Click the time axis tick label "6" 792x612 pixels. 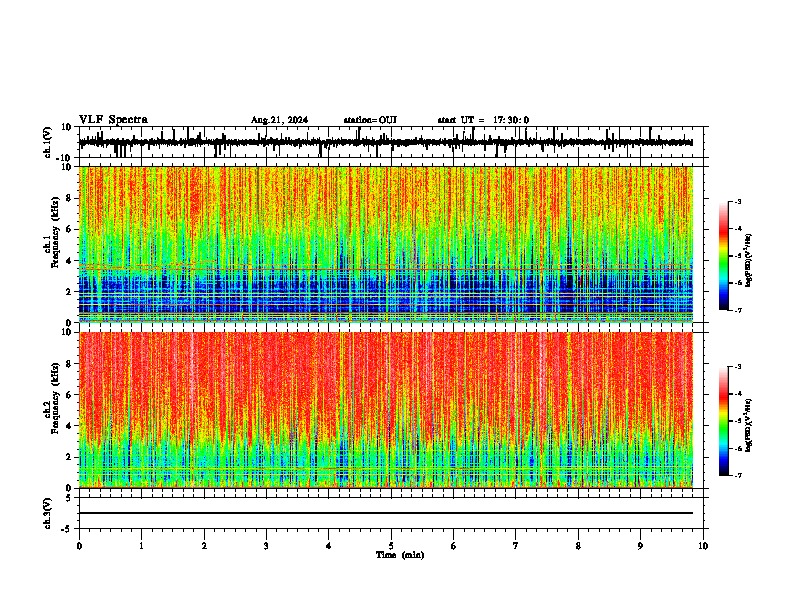(x=454, y=546)
